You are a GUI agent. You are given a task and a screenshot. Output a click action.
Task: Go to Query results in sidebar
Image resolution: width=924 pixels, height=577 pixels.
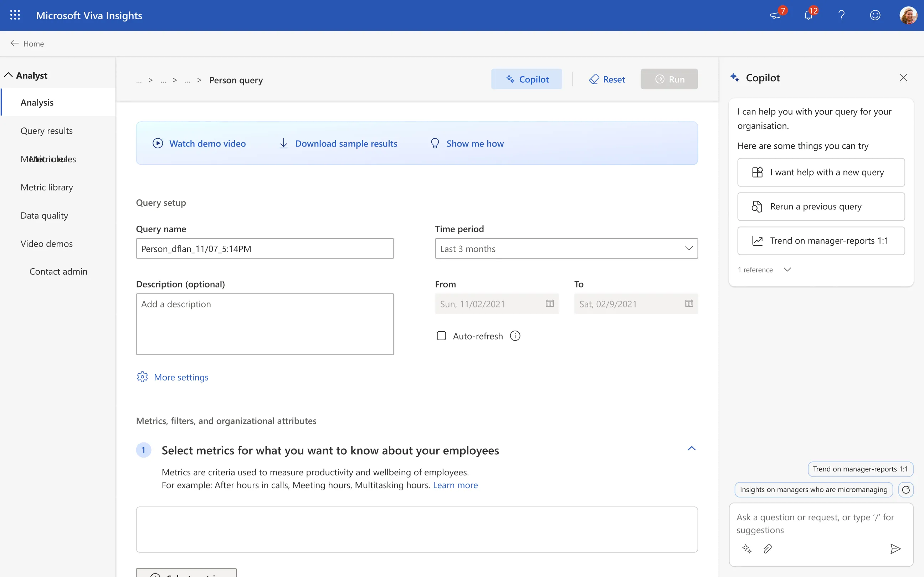[x=47, y=131]
